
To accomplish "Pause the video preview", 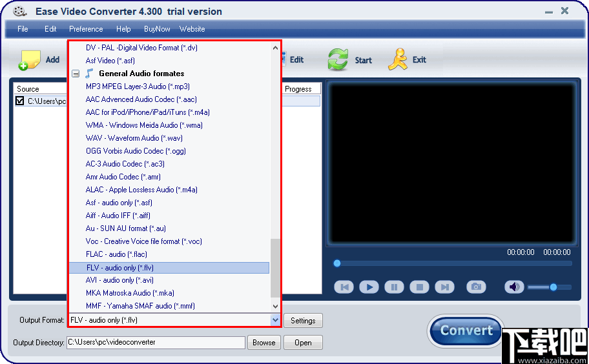I will [394, 287].
